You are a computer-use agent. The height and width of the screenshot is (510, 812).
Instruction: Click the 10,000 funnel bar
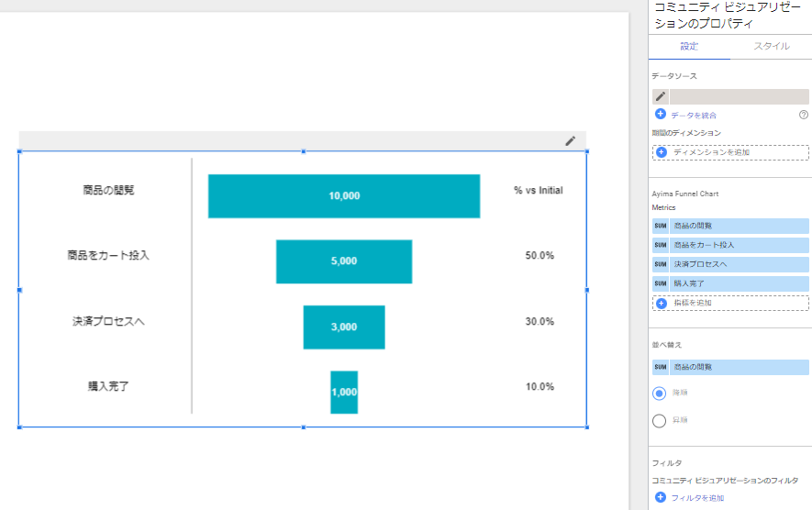pos(344,195)
